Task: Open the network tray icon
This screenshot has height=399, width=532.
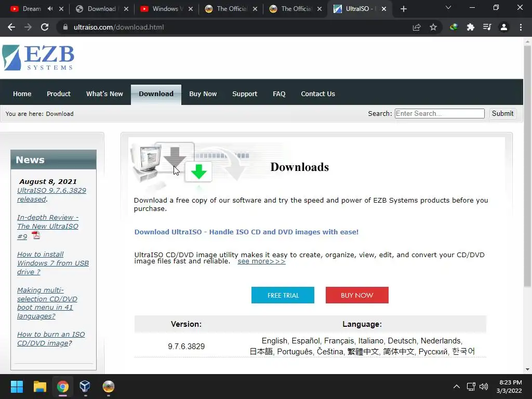Action: coord(471,387)
